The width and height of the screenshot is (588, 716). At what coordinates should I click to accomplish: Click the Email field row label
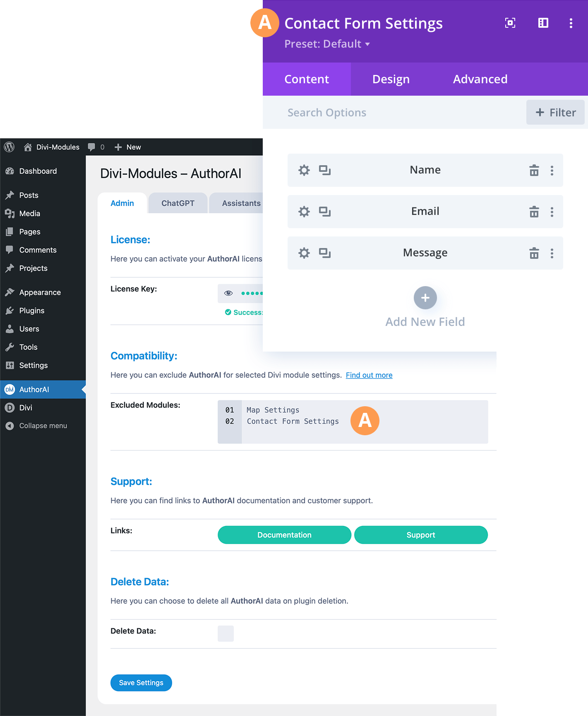coord(425,211)
